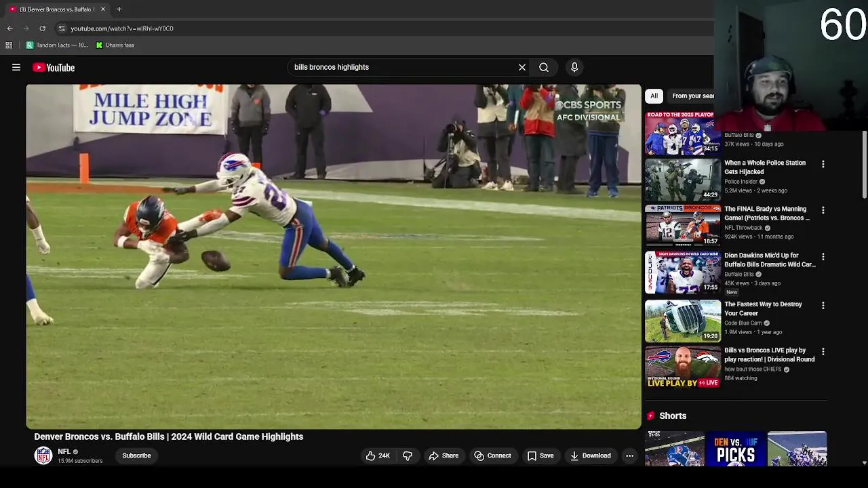
Task: Open 'DEN VS. BUF PICKS' short thumbnail
Action: click(x=735, y=449)
